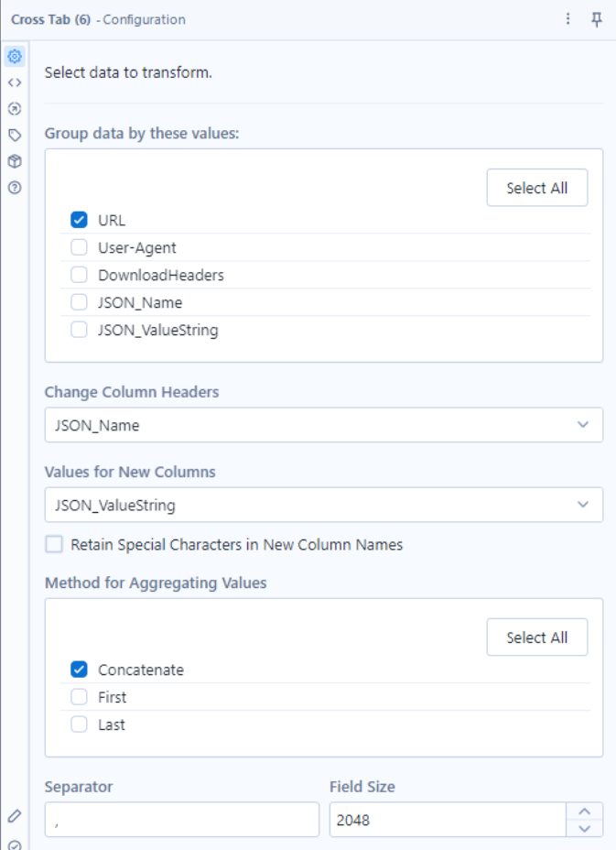616x850 pixels.
Task: Click Select All for group-by values
Action: (536, 188)
